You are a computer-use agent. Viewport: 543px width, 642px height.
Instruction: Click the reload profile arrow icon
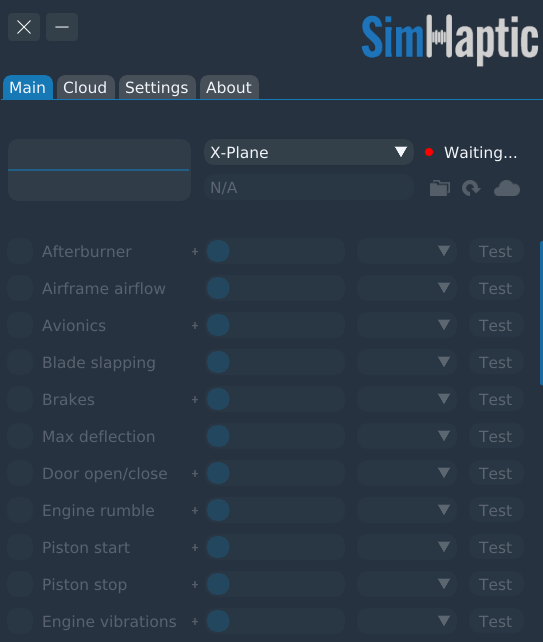point(471,188)
